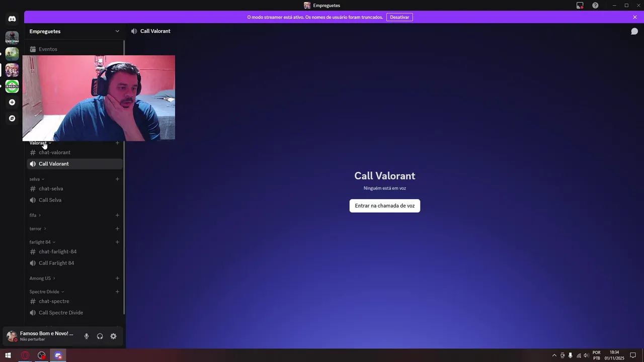Image resolution: width=644 pixels, height=362 pixels.
Task: Add a server with plus icon
Action: (12, 102)
